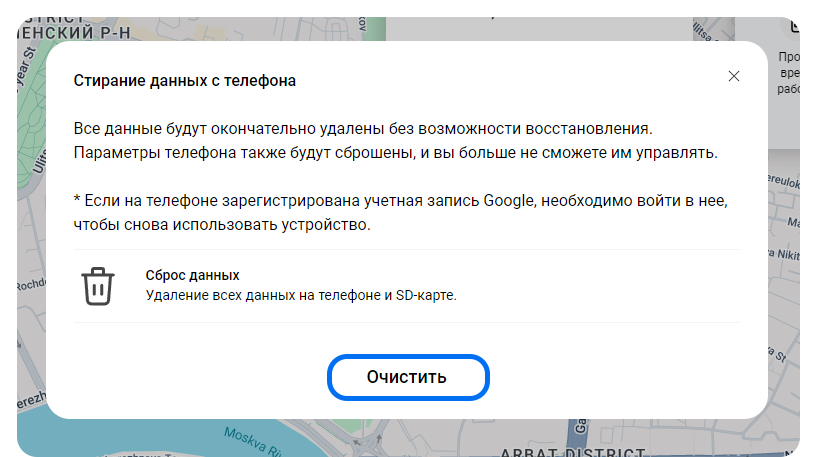
Task: Click the truncated side panel text at right
Action: coord(788,73)
